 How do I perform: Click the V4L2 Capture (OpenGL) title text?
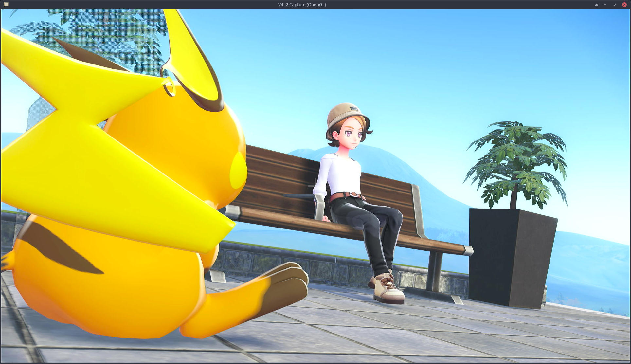click(x=302, y=5)
